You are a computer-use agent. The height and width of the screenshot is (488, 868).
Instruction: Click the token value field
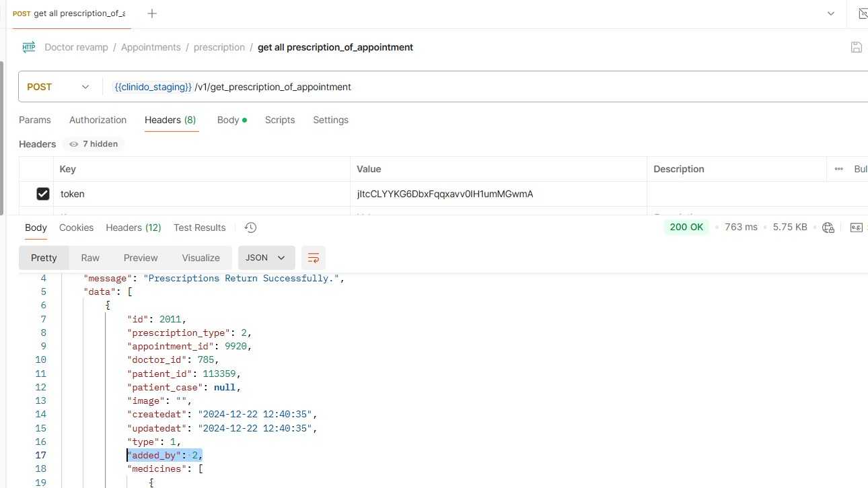498,194
